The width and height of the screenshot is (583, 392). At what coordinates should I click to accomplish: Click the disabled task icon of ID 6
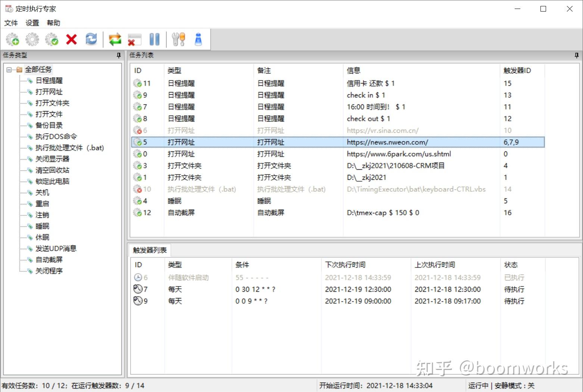(x=137, y=130)
